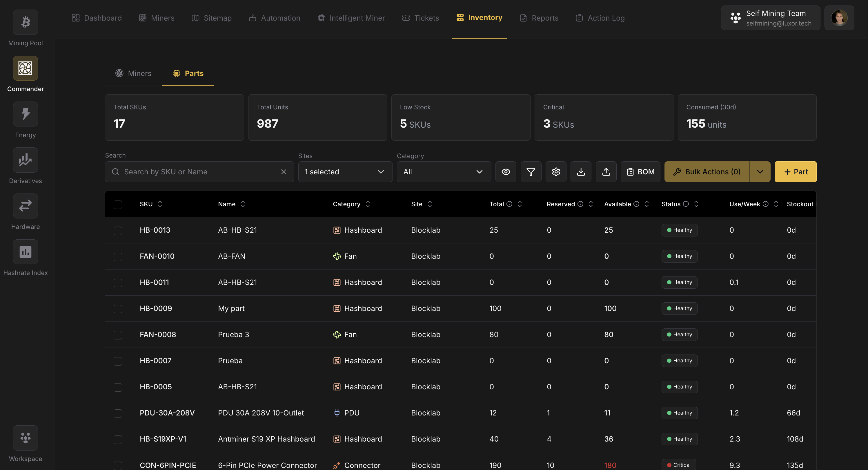Image resolution: width=868 pixels, height=470 pixels.
Task: Select the Commander sidebar icon
Action: tap(25, 68)
